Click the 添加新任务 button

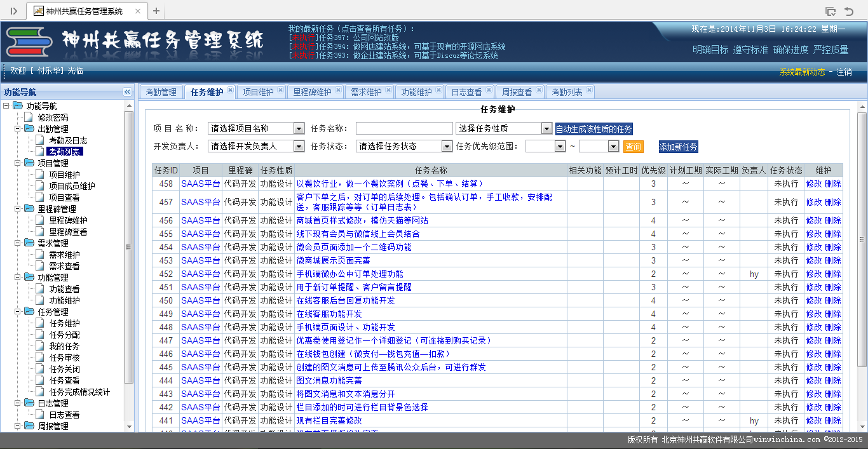[678, 147]
